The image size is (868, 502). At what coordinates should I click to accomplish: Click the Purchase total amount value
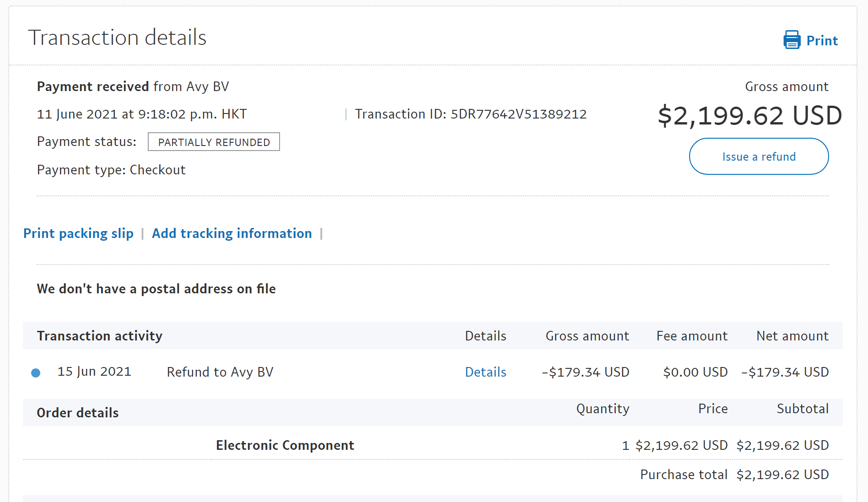click(x=782, y=475)
